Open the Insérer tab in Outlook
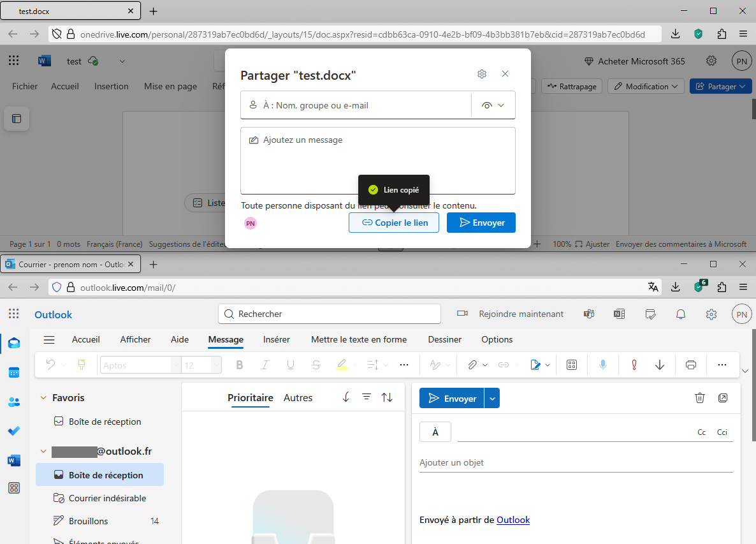 (276, 339)
